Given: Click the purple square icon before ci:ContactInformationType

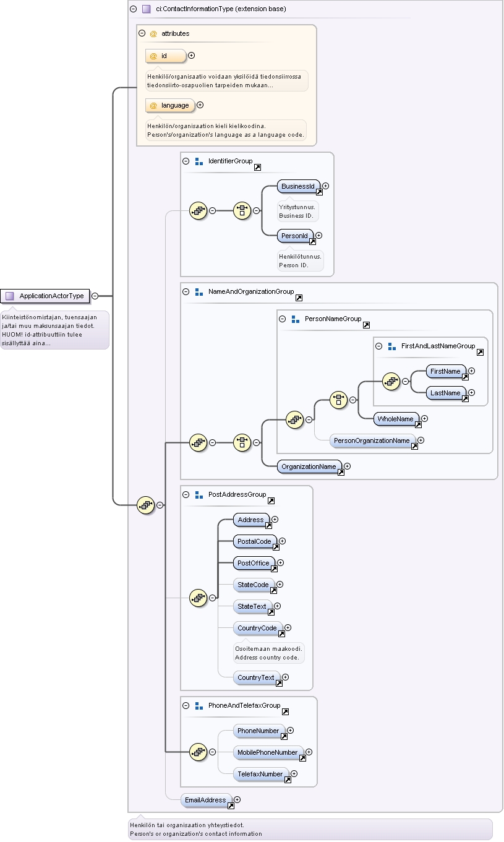Looking at the screenshot, I should [x=147, y=9].
